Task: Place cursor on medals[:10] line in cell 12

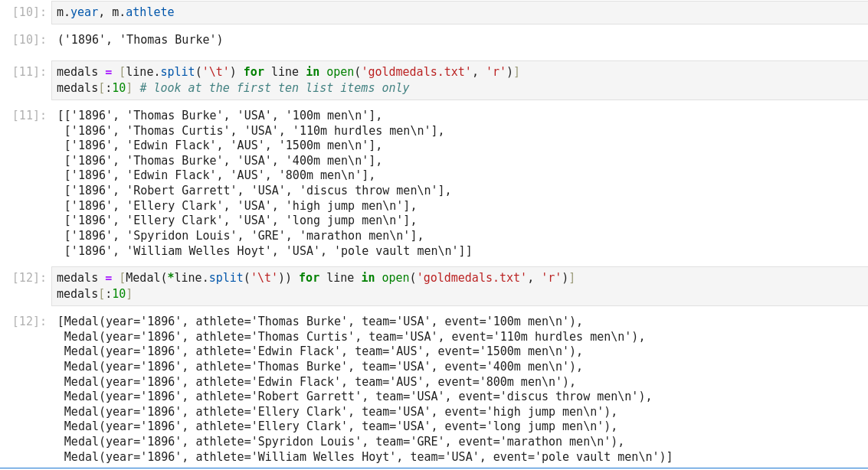Action: 94,293
